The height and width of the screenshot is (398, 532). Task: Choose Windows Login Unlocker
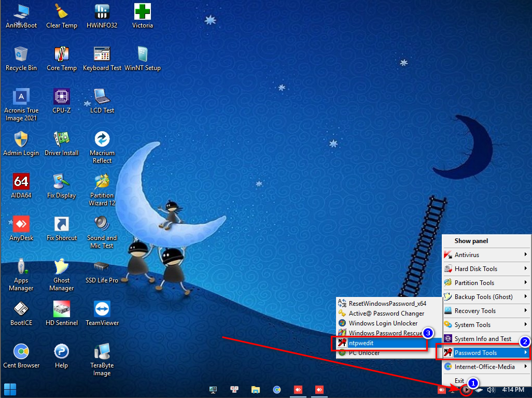click(x=389, y=323)
